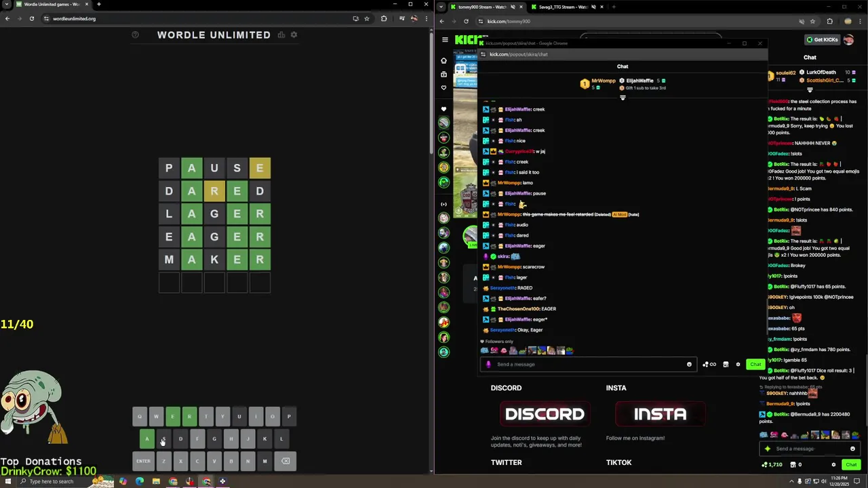Reload Wordle Unlimited page

tap(31, 18)
